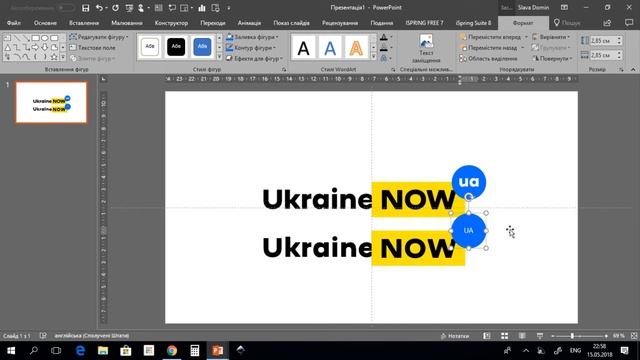Open Alt Text (Текст заміщення) pane
640x360 pixels.
coord(426,49)
